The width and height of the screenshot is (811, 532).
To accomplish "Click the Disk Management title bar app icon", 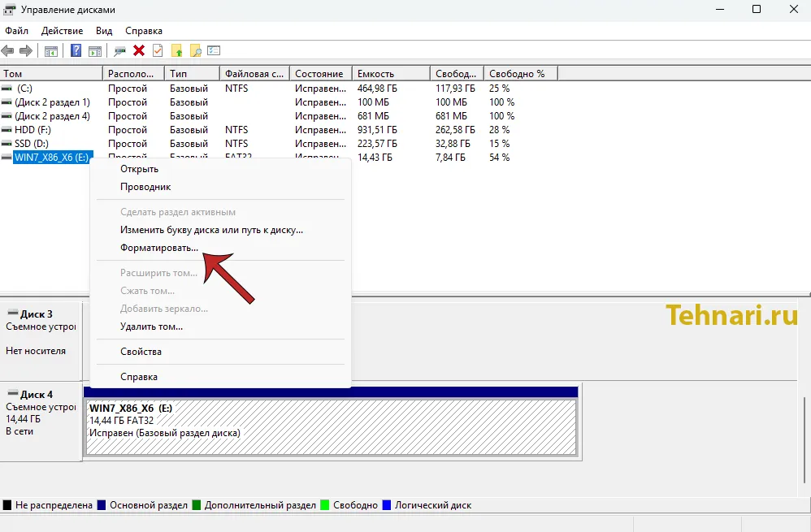I will coord(9,9).
